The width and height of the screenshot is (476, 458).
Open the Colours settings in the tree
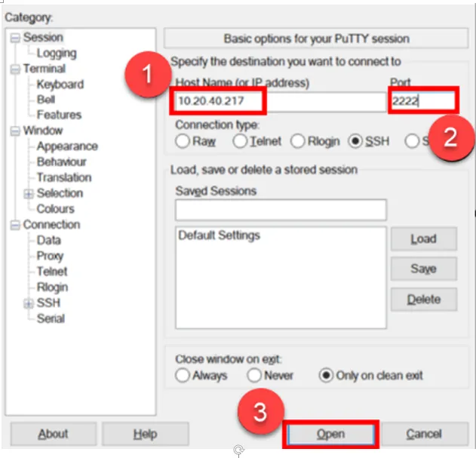[55, 209]
